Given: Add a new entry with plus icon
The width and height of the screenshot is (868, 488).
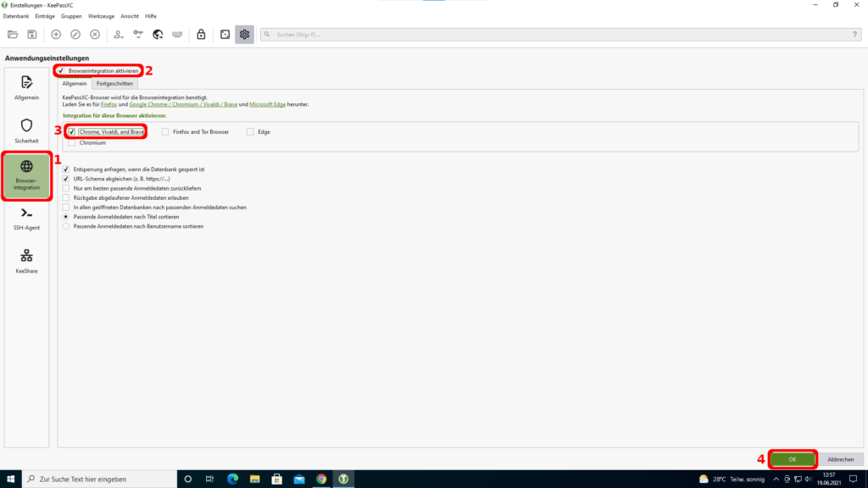Looking at the screenshot, I should coord(56,34).
